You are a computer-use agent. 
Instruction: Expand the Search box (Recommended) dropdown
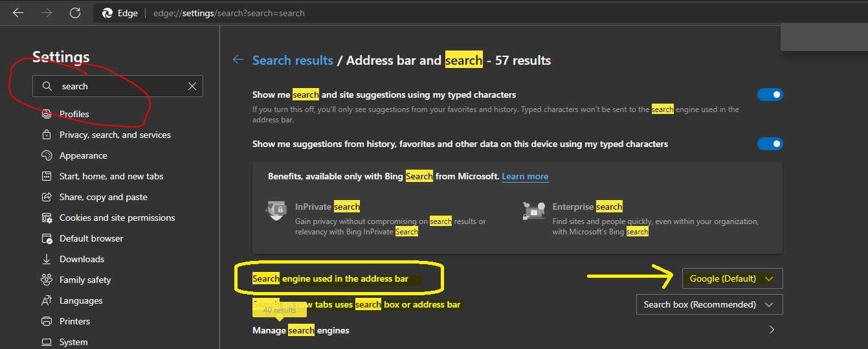point(709,304)
